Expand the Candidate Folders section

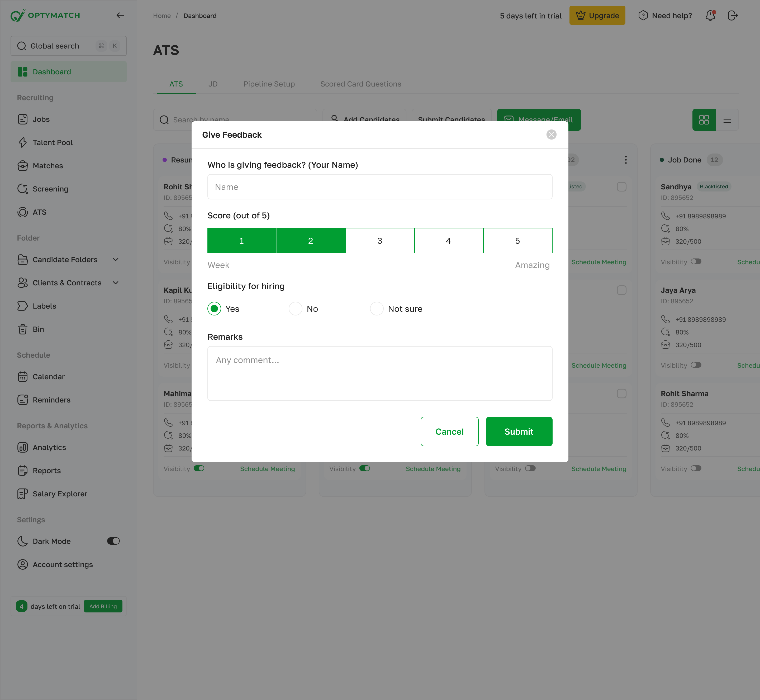pyautogui.click(x=116, y=260)
